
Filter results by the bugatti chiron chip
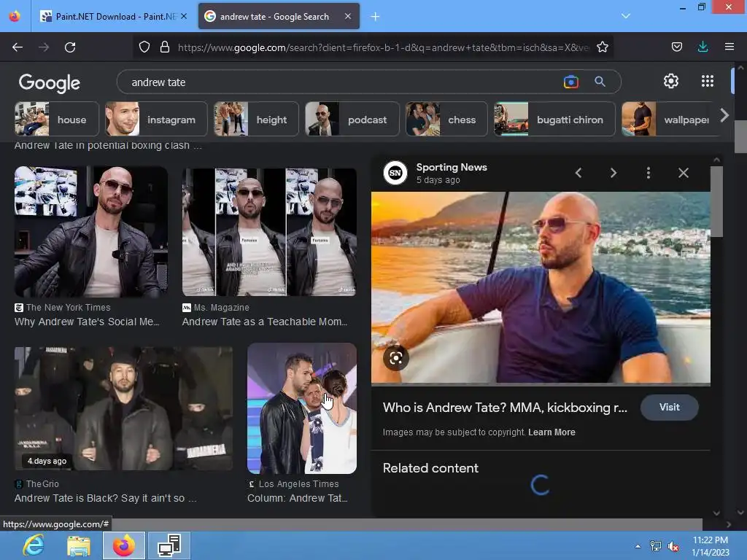(554, 119)
